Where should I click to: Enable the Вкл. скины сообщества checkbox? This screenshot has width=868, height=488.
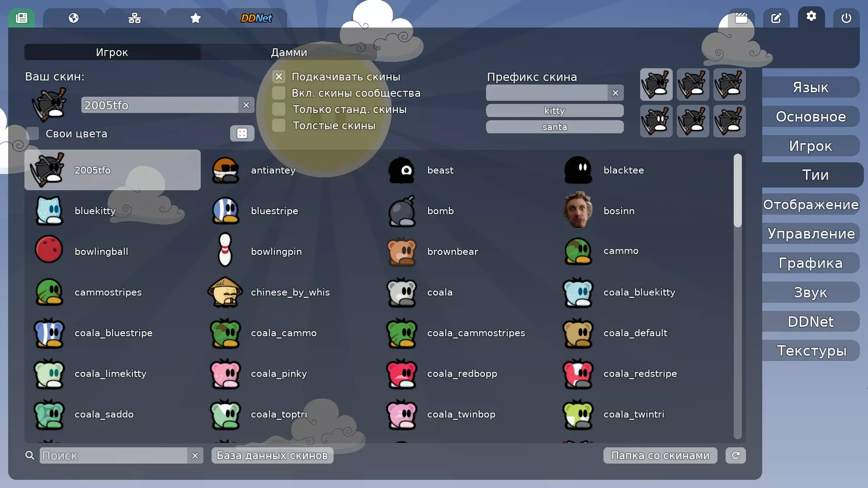point(279,93)
